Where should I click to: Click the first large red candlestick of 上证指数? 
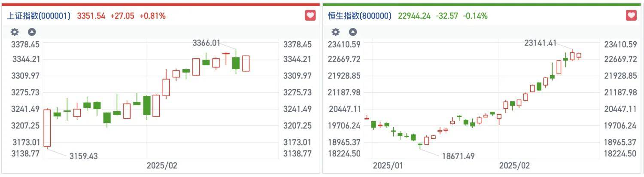click(47, 128)
